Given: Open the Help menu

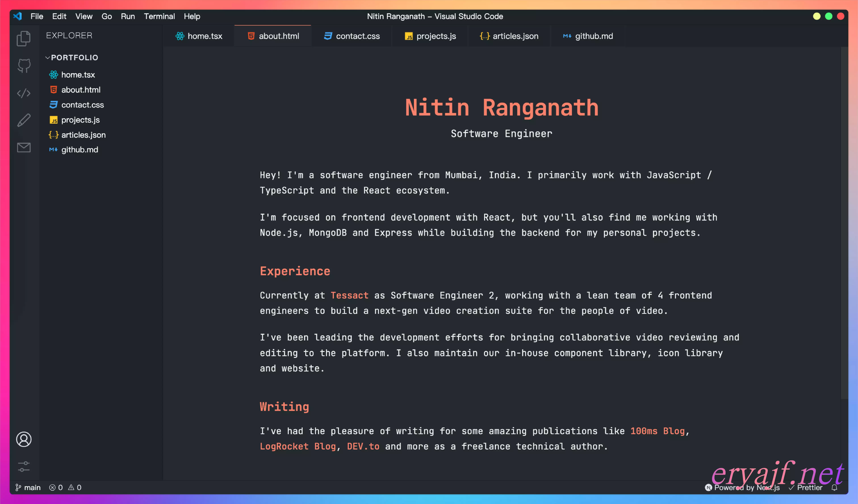Looking at the screenshot, I should coord(192,16).
